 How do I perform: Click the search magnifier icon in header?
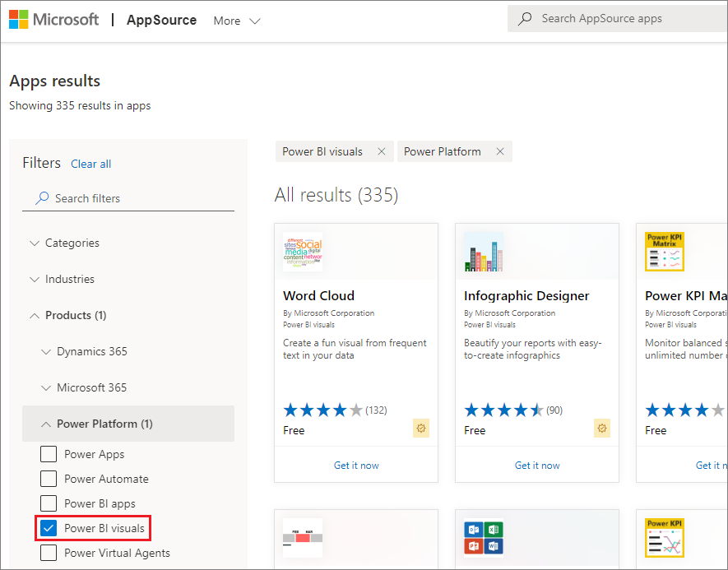[525, 19]
